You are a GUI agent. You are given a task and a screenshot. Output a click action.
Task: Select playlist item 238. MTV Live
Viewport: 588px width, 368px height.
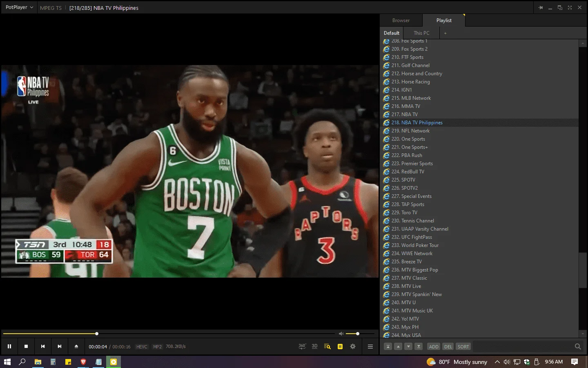(480, 286)
